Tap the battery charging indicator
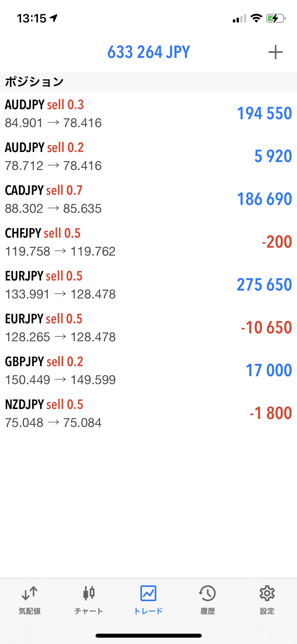The width and height of the screenshot is (297, 644). pyautogui.click(x=276, y=18)
